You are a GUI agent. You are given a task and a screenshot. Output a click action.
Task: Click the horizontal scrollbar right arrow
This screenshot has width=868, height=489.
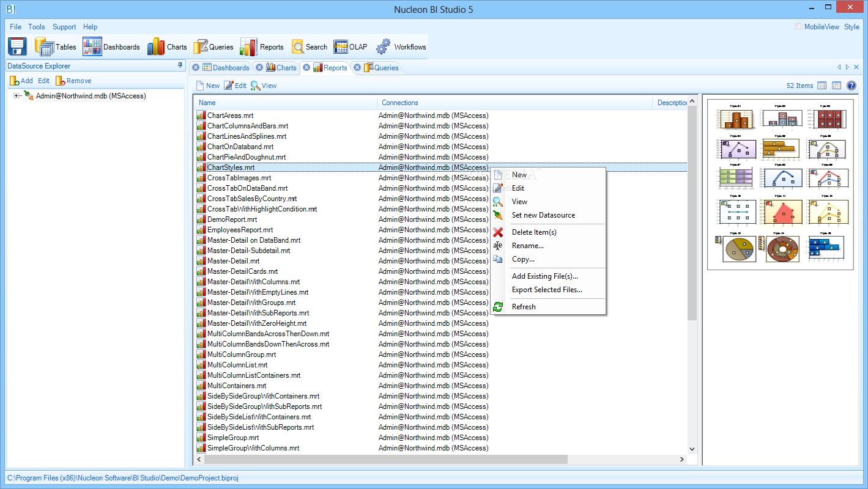point(683,459)
